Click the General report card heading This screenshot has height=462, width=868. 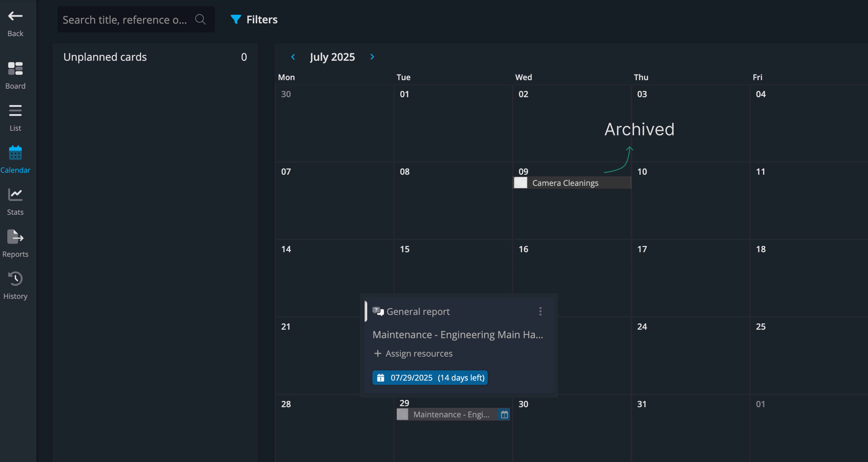418,311
